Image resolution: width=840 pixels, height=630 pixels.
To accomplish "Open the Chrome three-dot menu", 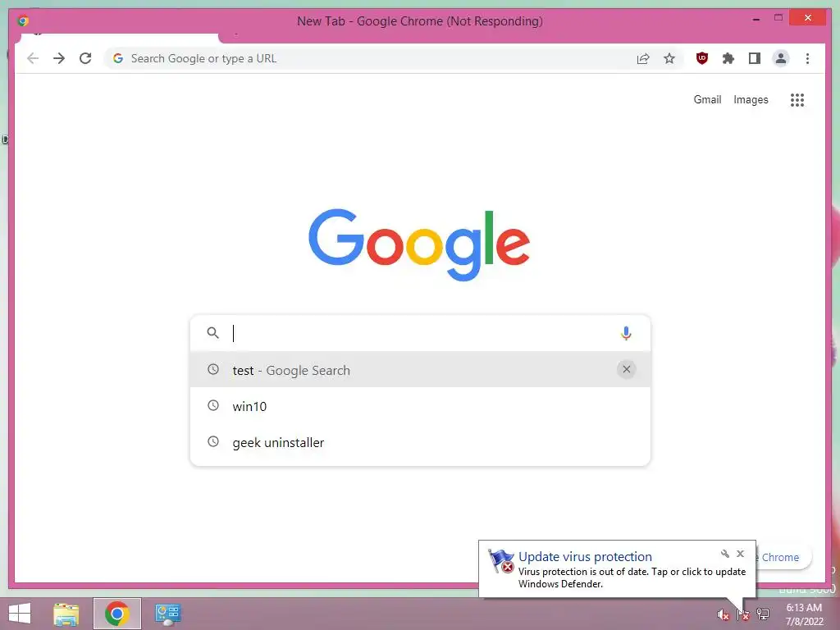I will [807, 58].
